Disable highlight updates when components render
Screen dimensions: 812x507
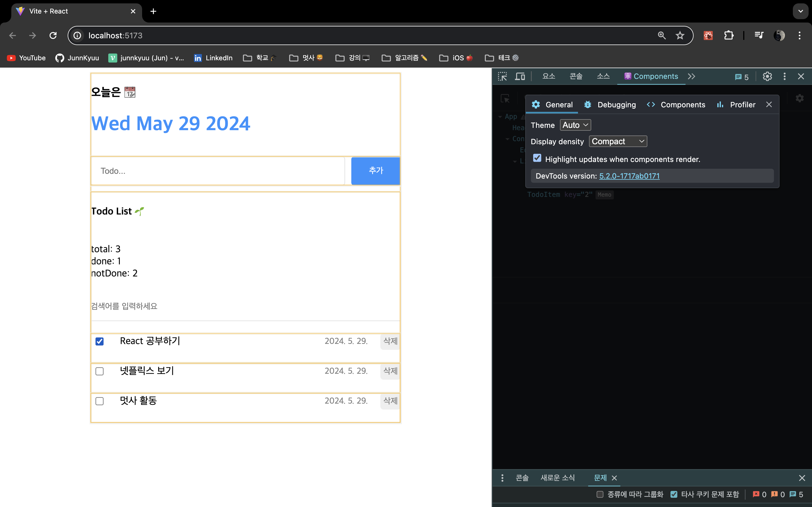click(537, 158)
